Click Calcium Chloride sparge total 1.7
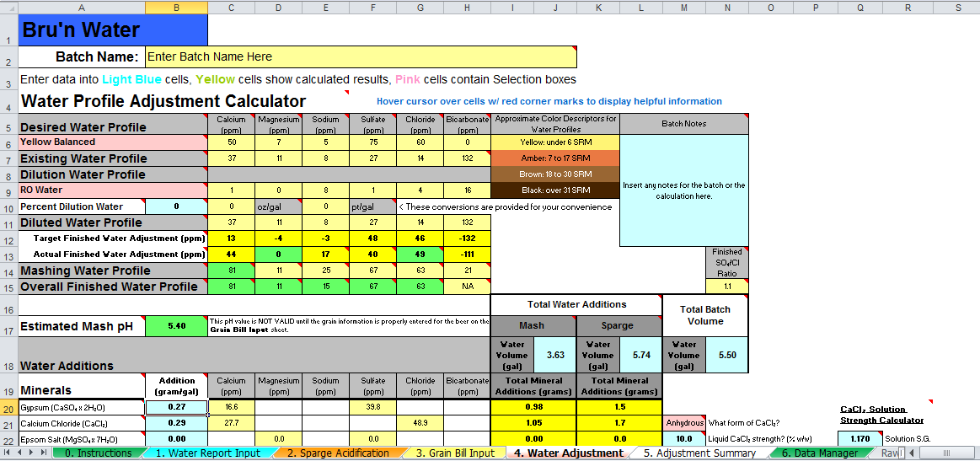This screenshot has width=980, height=461. pos(619,423)
